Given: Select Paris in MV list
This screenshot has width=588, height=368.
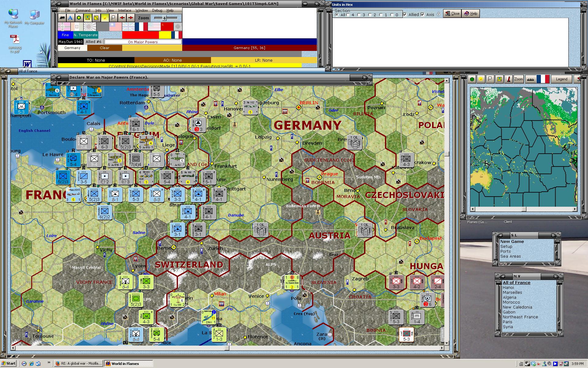Looking at the screenshot, I should (x=507, y=322).
